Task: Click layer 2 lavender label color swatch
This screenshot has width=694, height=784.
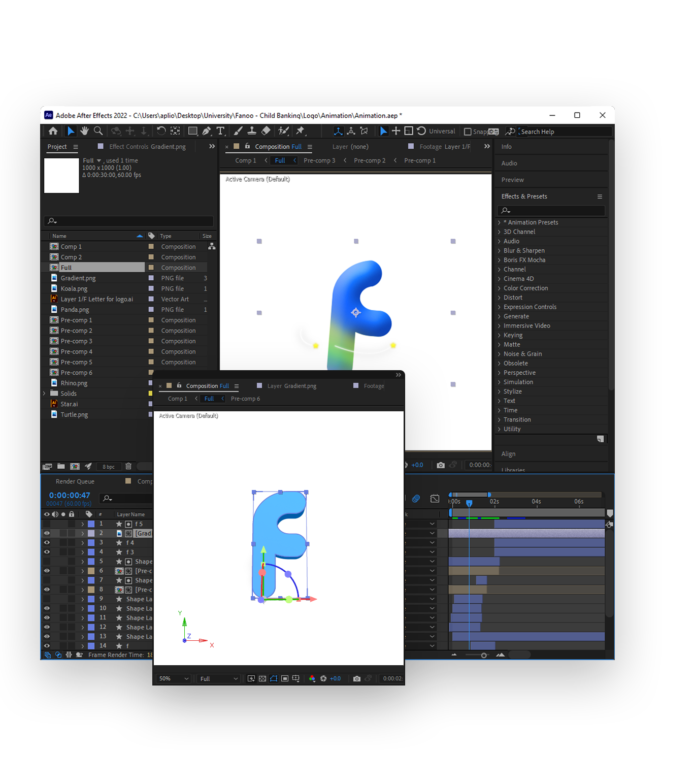Action: (x=91, y=533)
